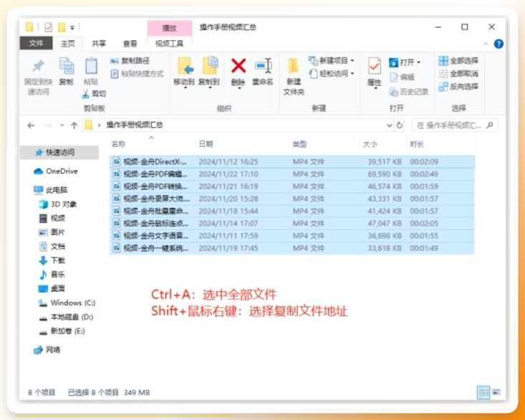Click Select none (全部取消)
525x420 pixels.
click(x=458, y=74)
